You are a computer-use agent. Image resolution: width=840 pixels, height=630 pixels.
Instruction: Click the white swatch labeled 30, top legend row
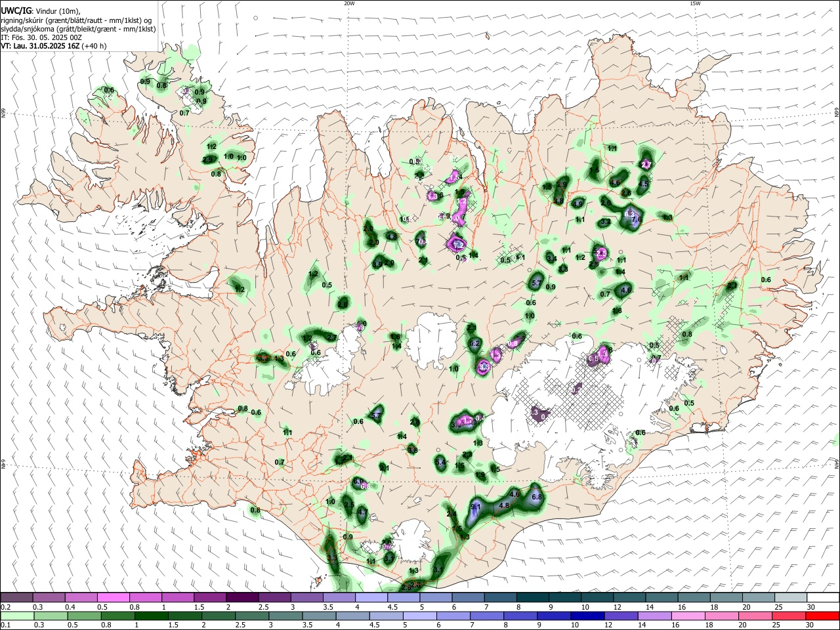823,598
